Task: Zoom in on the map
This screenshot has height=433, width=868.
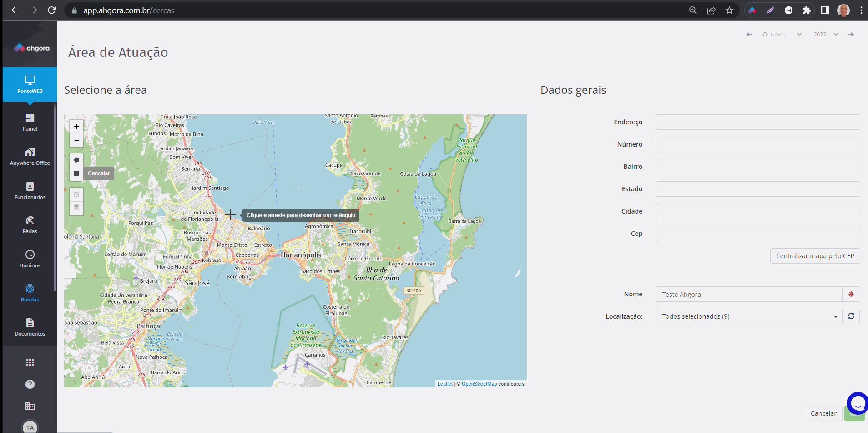Action: coord(76,127)
